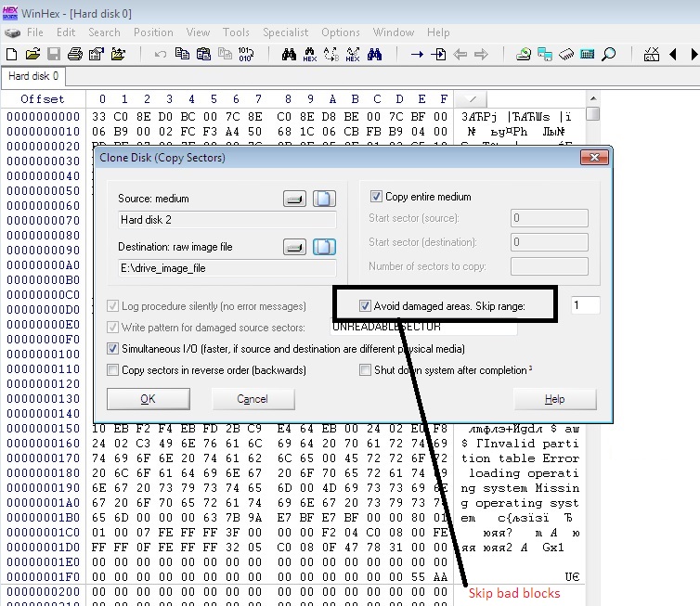
Task: Click the New file toolbar icon
Action: pos(12,55)
